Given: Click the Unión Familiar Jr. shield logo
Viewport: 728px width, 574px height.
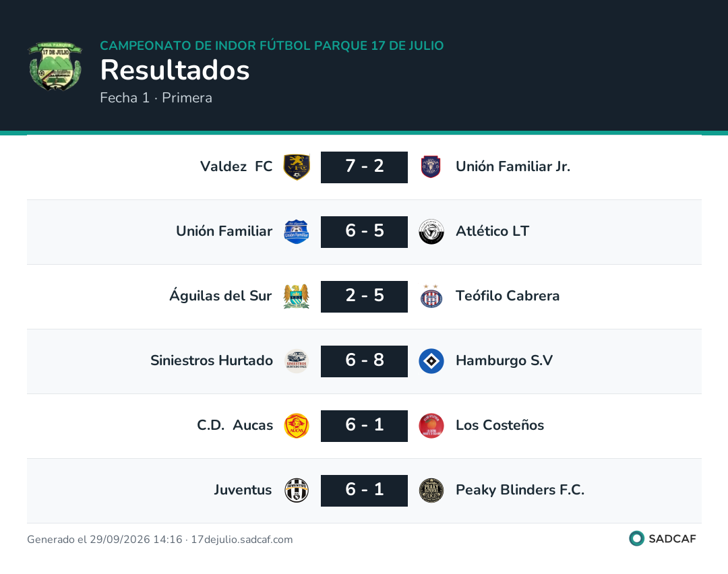Looking at the screenshot, I should 431,167.
